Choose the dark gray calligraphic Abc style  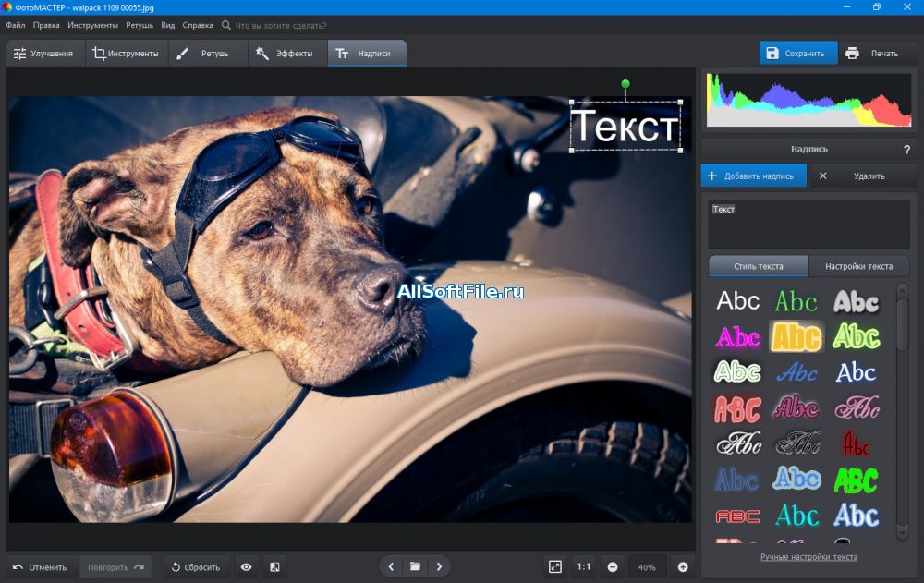796,443
